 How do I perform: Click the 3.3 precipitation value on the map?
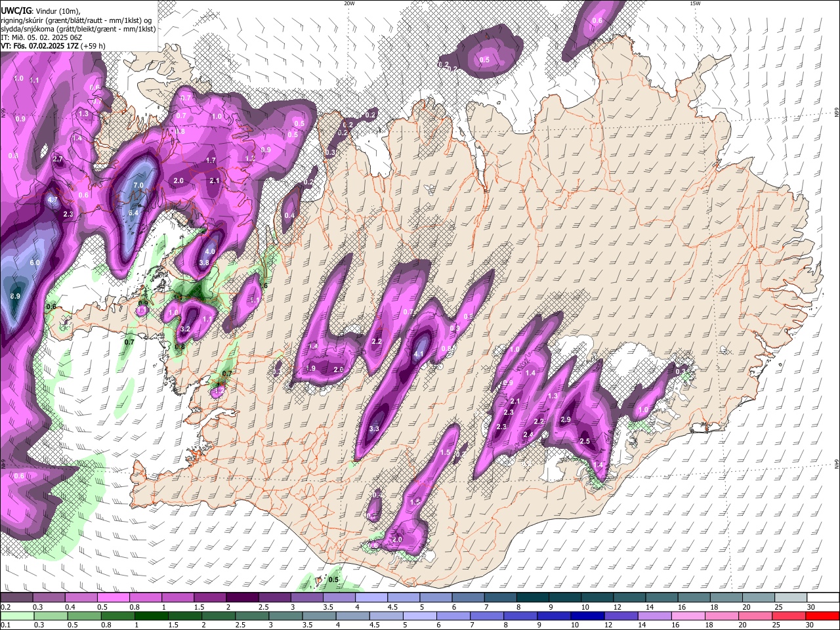coord(375,429)
